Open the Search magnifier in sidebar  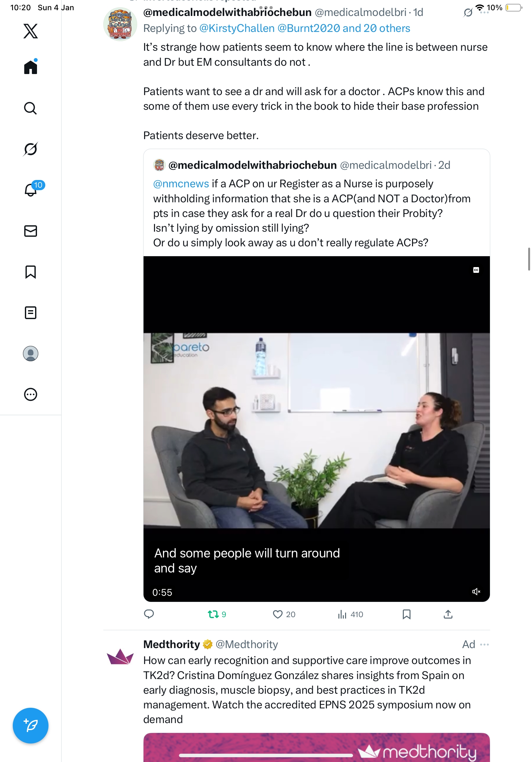31,108
